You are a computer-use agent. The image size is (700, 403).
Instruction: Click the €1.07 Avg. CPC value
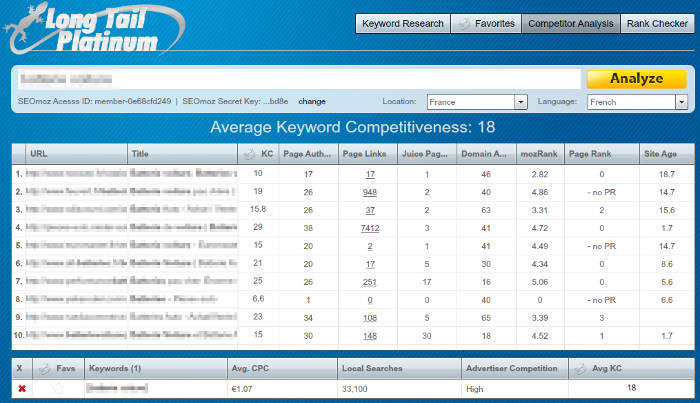coord(242,389)
